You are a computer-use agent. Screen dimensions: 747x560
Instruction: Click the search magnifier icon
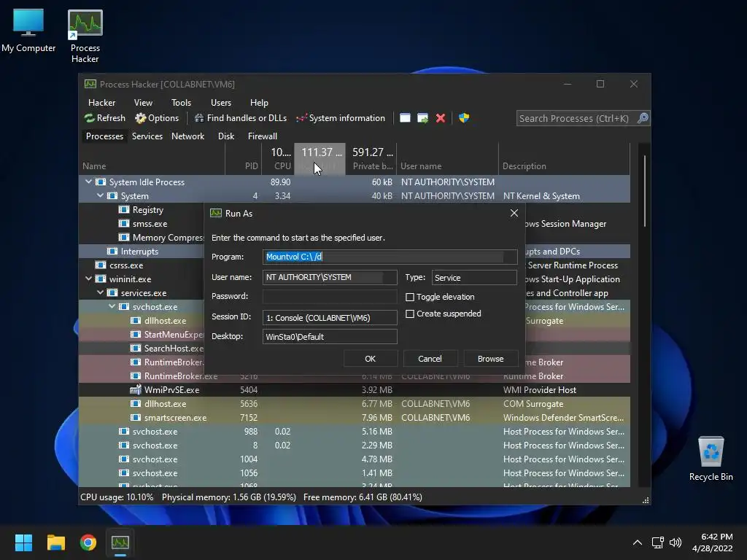643,118
